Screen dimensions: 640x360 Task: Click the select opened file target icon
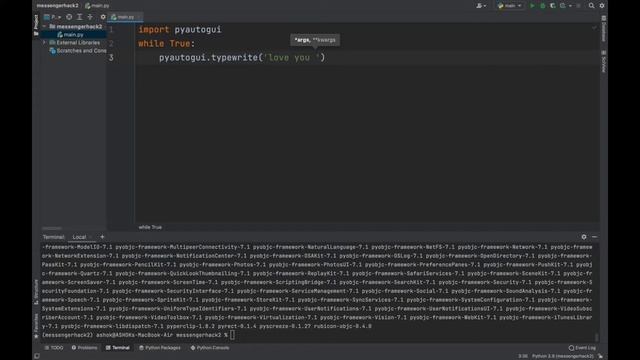[x=69, y=17]
